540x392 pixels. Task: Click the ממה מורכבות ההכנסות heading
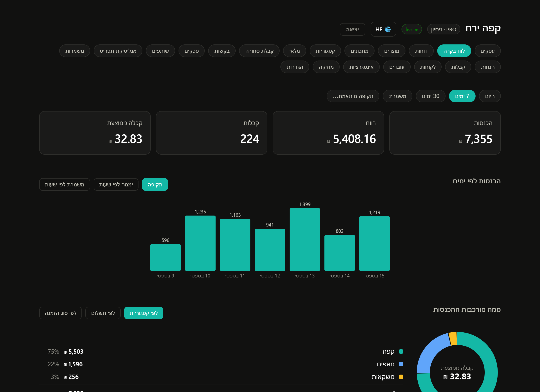click(x=467, y=310)
